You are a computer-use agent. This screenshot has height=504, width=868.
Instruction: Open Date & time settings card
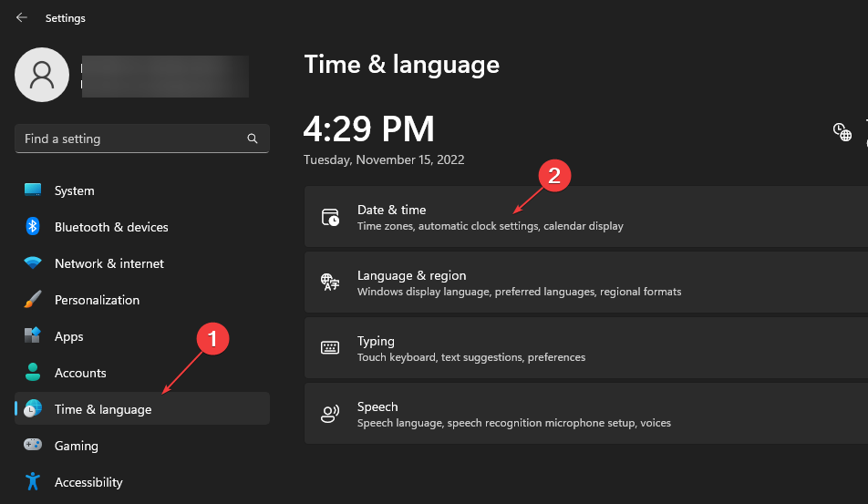(586, 217)
